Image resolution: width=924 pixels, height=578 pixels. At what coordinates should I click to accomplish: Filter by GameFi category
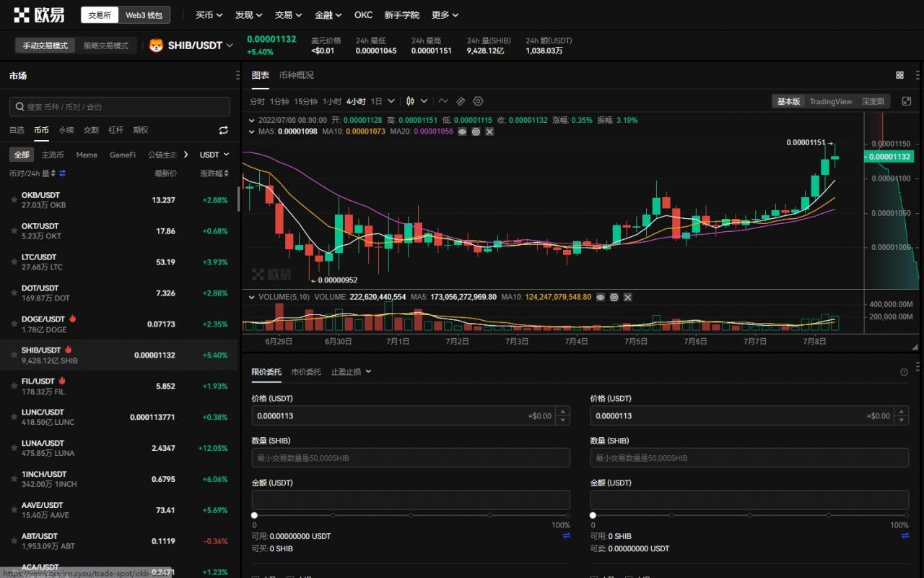coord(123,155)
